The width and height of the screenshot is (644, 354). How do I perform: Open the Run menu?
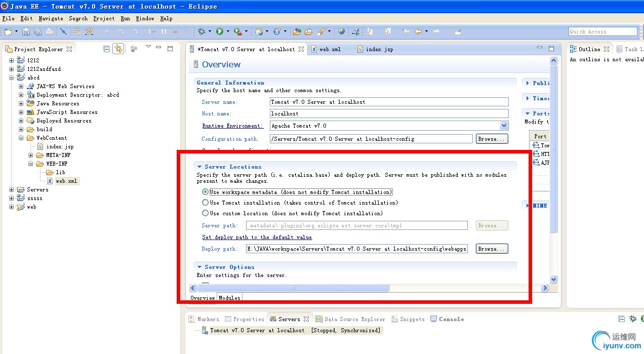126,18
